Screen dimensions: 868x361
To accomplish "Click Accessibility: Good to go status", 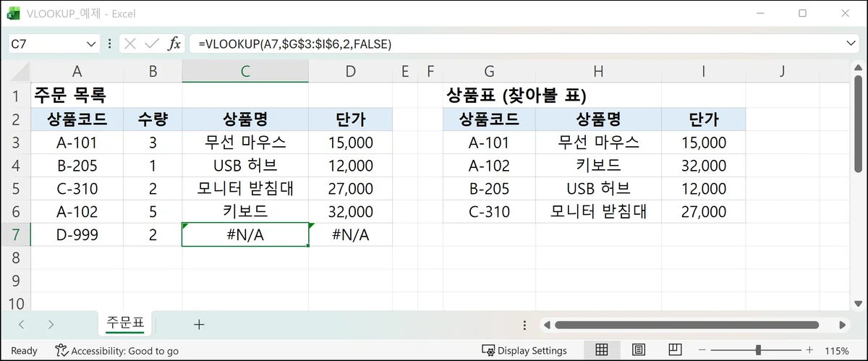I will coord(117,351).
